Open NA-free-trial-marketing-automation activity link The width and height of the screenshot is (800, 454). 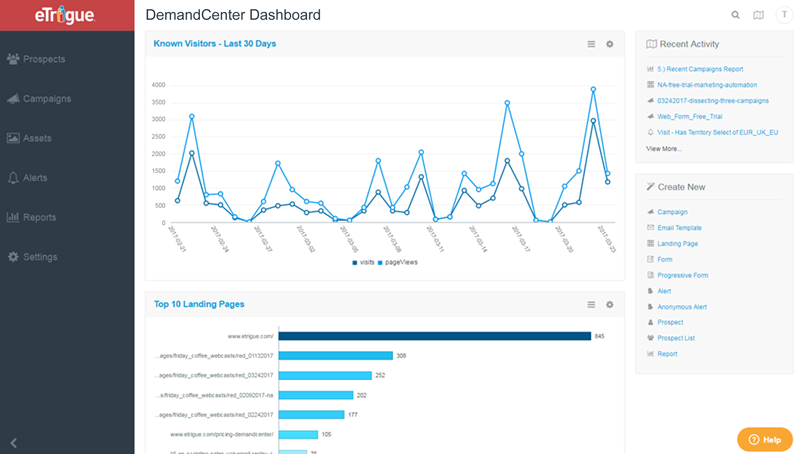coord(707,85)
